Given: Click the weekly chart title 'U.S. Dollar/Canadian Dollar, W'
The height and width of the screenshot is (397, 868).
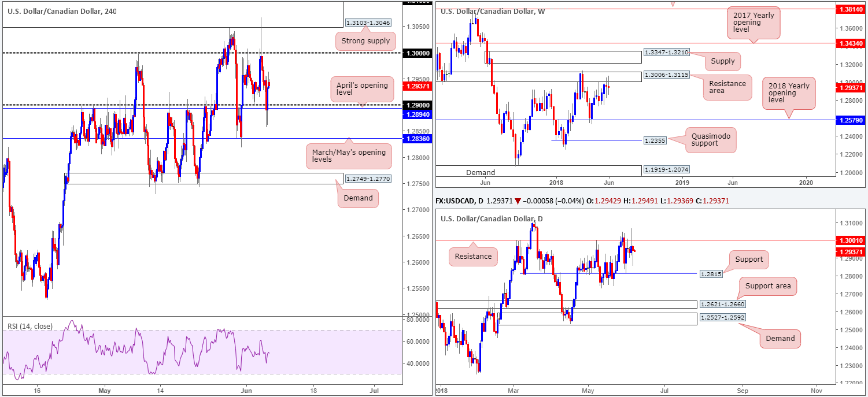Looking at the screenshot, I should tap(493, 11).
